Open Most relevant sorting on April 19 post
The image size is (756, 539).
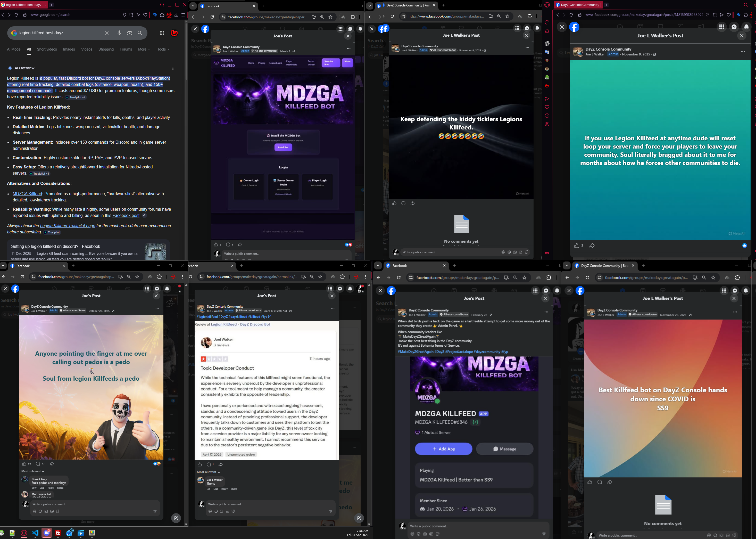pyautogui.click(x=209, y=472)
